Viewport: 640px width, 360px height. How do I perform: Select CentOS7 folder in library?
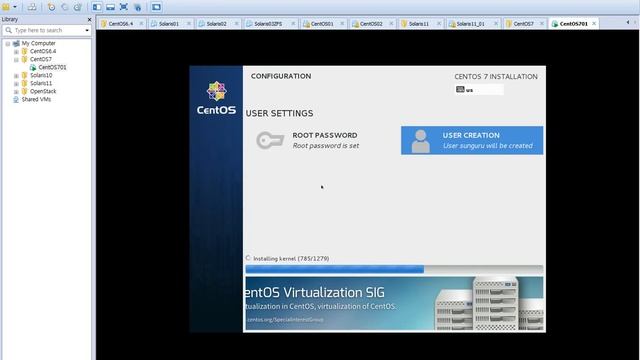pos(40,60)
